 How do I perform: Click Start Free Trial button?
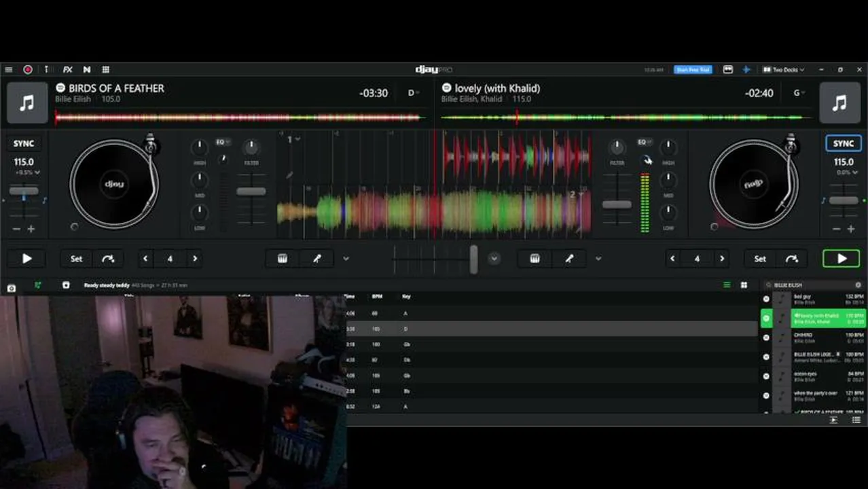(692, 69)
